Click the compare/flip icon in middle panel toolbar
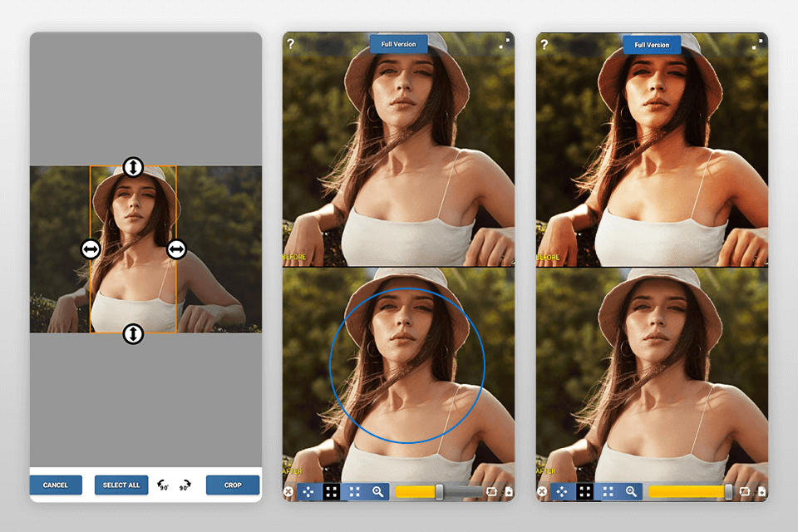Screen dimensions: 798x532 [x=491, y=492]
